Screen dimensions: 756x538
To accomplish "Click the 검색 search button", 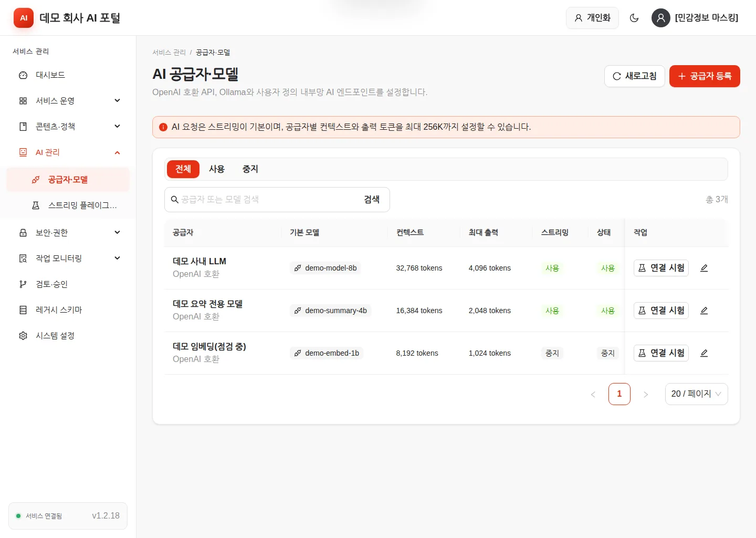I will (x=372, y=200).
